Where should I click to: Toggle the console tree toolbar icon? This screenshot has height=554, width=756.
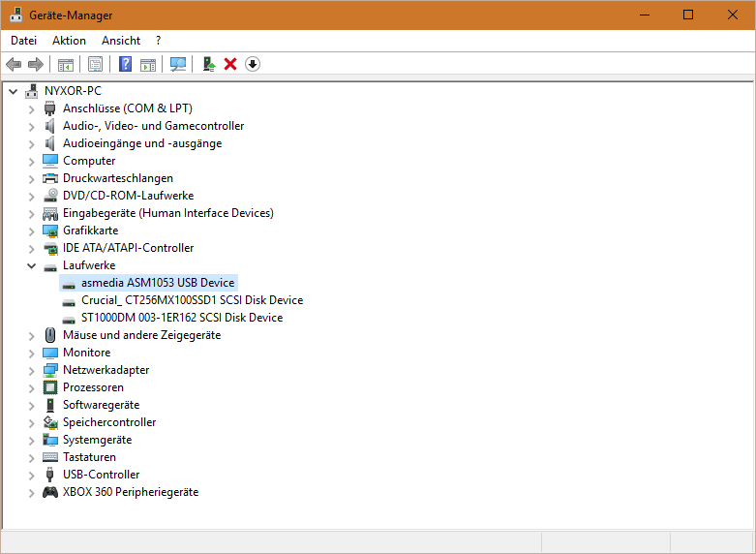click(x=66, y=64)
